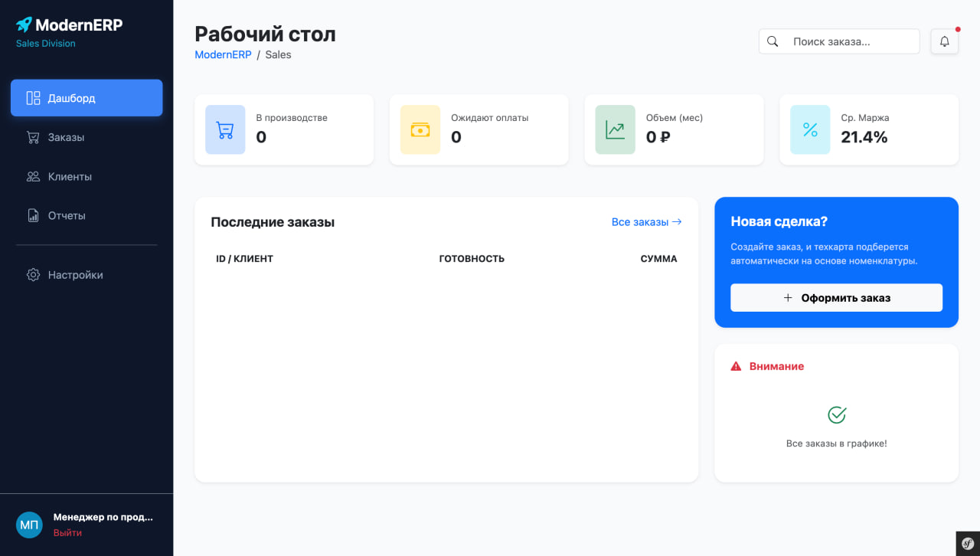The width and height of the screenshot is (980, 556).
Task: Open Отчеты using the report icon
Action: [32, 215]
